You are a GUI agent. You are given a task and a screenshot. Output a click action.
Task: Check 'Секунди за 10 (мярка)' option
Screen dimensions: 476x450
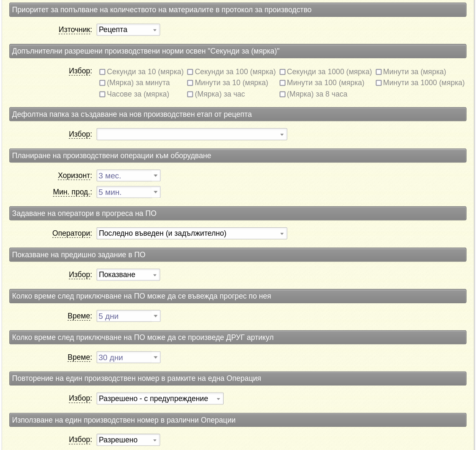pos(102,72)
